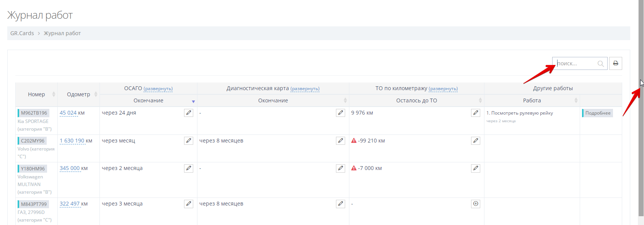
Task: Edit diagnostic card for Y180HM96
Action: (340, 168)
